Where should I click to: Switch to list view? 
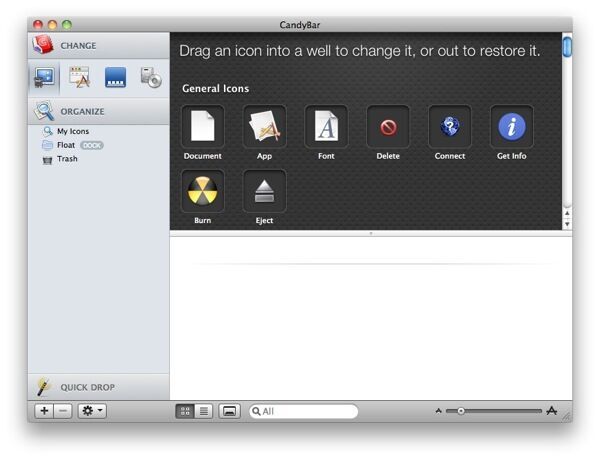(204, 411)
